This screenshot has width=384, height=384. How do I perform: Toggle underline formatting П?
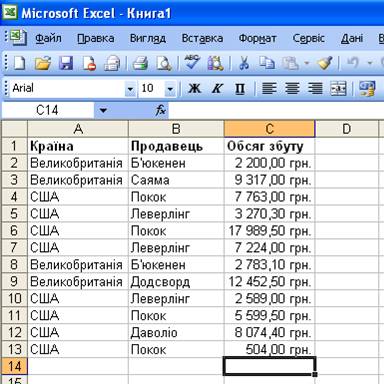pyautogui.click(x=240, y=89)
